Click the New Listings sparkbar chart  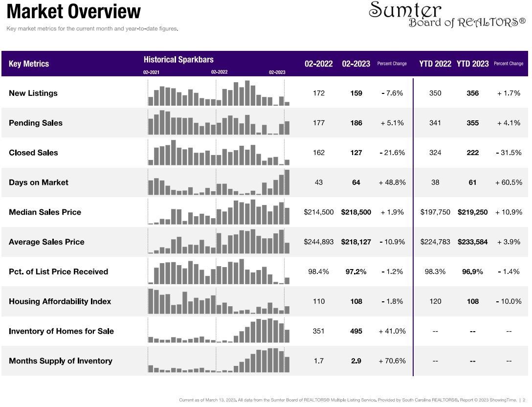[219, 94]
